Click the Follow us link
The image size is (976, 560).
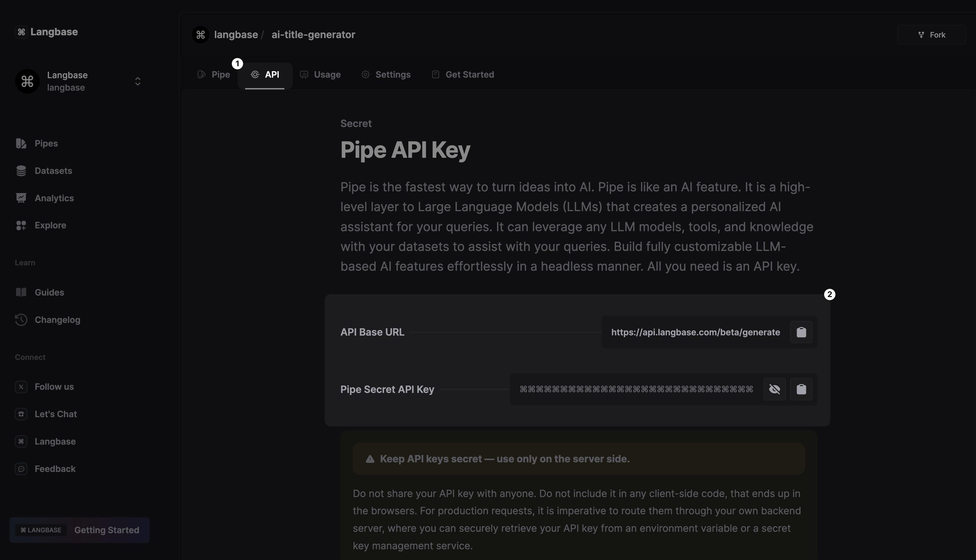tap(54, 386)
